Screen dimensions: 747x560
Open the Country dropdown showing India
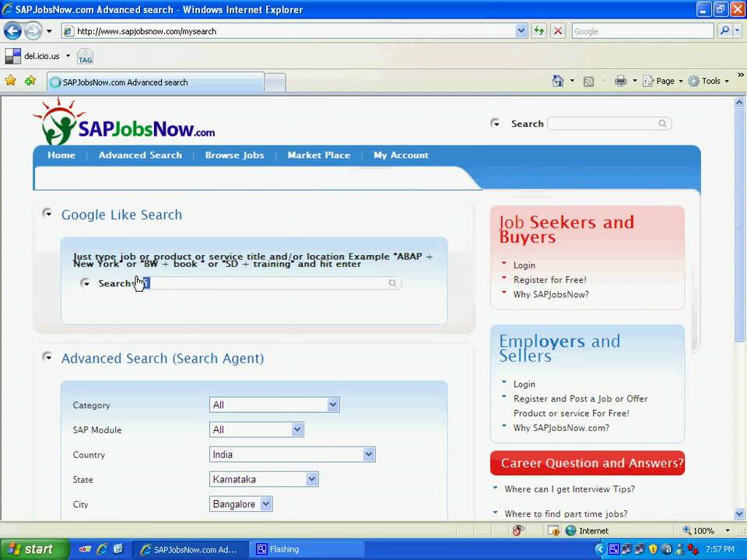click(292, 454)
